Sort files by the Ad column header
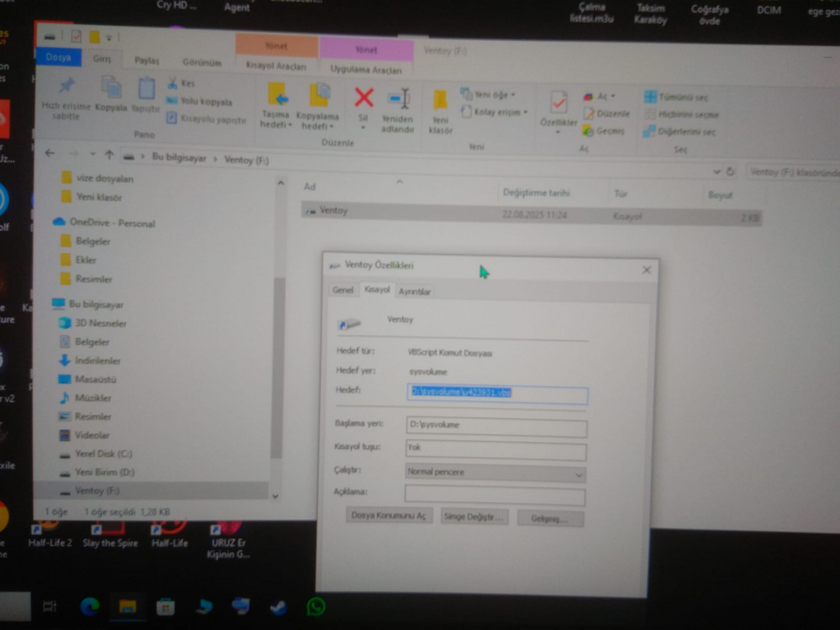 pos(309,187)
